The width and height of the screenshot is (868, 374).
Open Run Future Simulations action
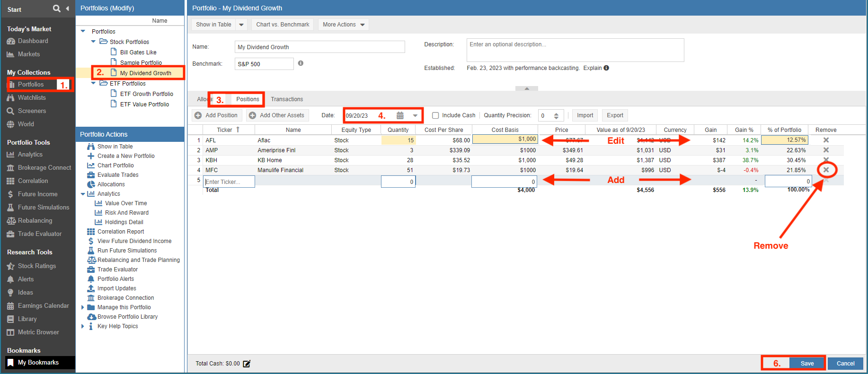pyautogui.click(x=127, y=251)
